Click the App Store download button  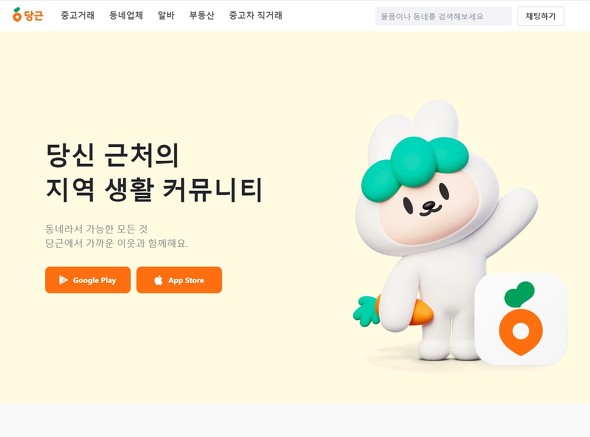pos(179,280)
